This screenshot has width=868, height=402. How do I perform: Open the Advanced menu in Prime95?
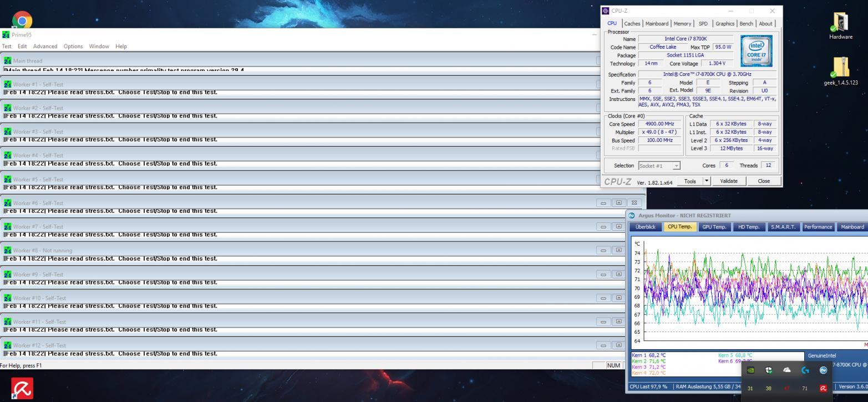tap(45, 46)
